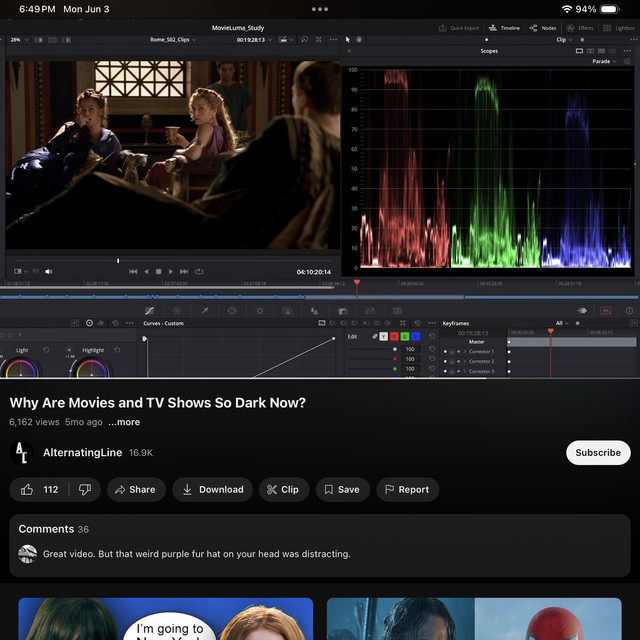Open the Effects panel
This screenshot has width=640, height=640.
(580, 28)
